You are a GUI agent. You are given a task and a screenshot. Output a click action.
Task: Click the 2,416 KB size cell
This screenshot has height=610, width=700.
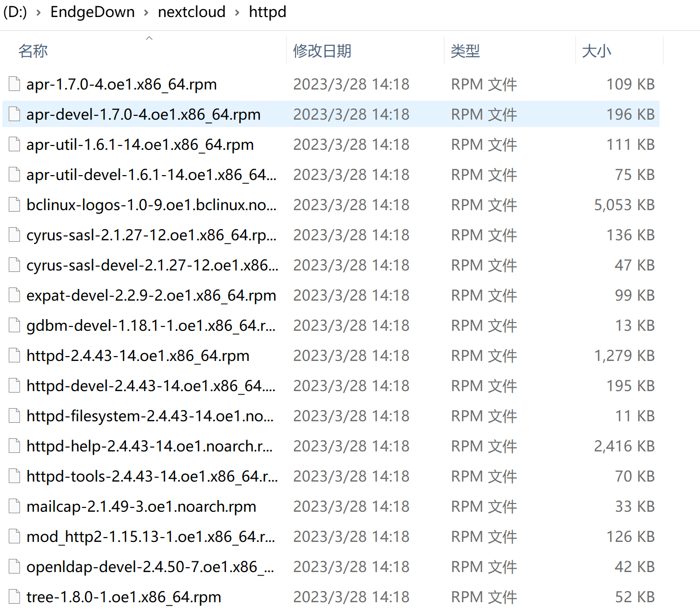[x=625, y=446]
